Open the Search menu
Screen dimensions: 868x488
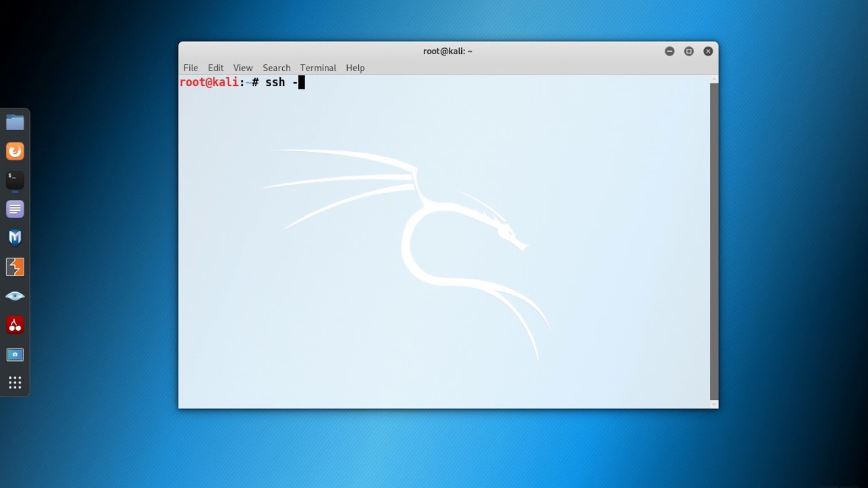pyautogui.click(x=277, y=68)
